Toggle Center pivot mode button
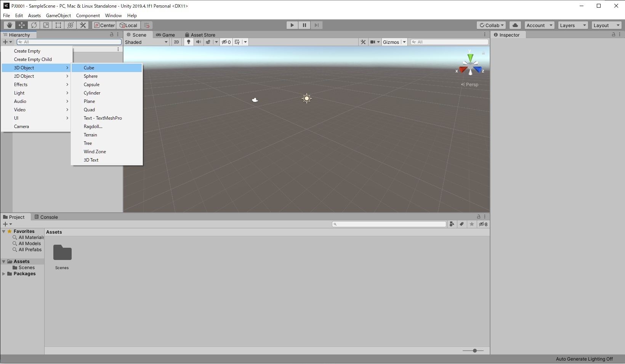 tap(104, 25)
